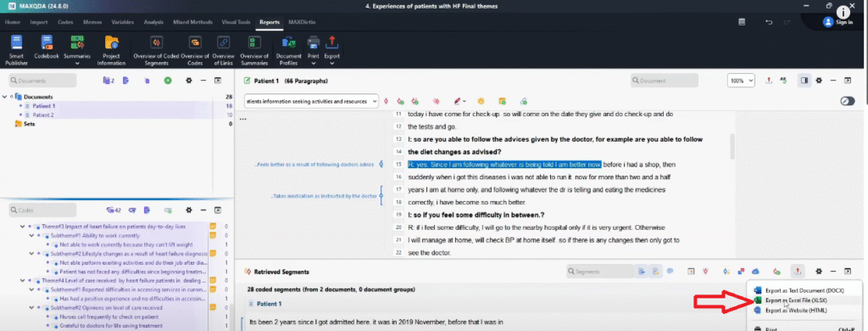Click the highlighter color pen icon
Image resolution: width=868 pixels, height=331 pixels.
pyautogui.click(x=457, y=102)
